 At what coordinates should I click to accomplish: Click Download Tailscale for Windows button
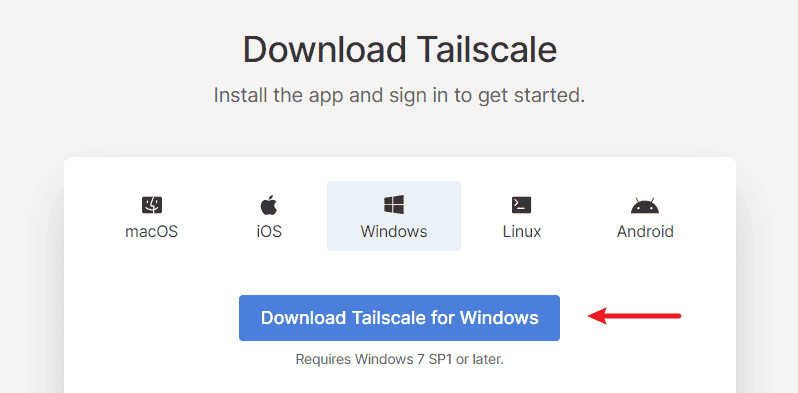click(400, 318)
